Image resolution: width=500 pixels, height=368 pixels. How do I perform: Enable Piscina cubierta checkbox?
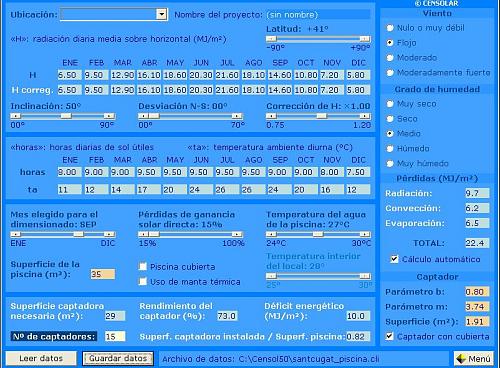[x=143, y=266]
